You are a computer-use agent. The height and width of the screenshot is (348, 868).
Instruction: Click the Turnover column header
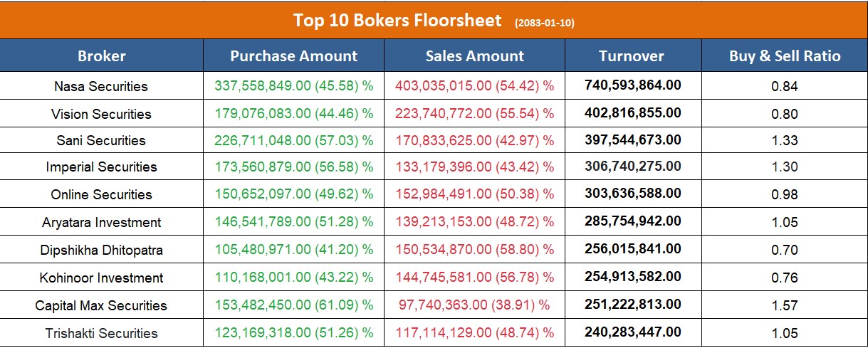point(632,56)
